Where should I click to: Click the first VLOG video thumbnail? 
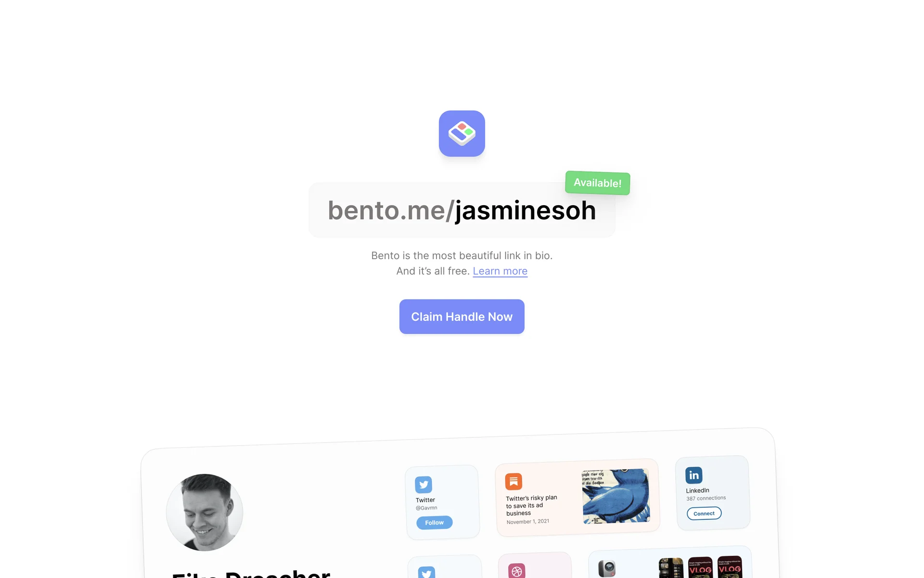[700, 567]
